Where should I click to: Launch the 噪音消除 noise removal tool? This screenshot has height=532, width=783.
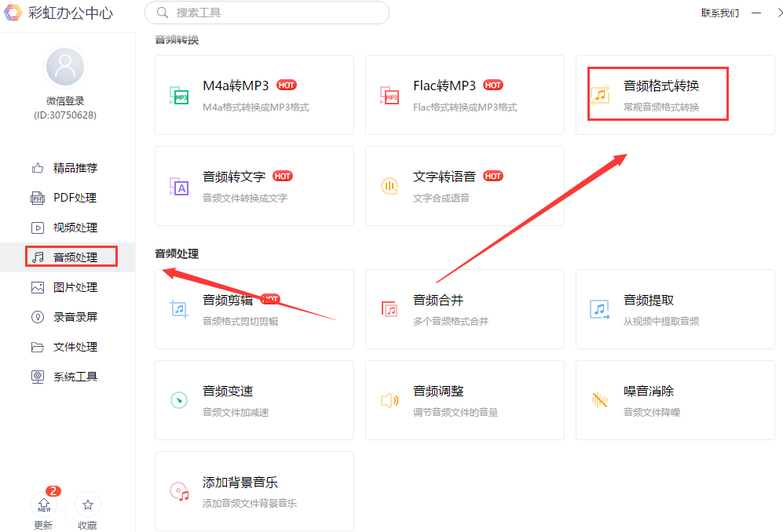675,400
